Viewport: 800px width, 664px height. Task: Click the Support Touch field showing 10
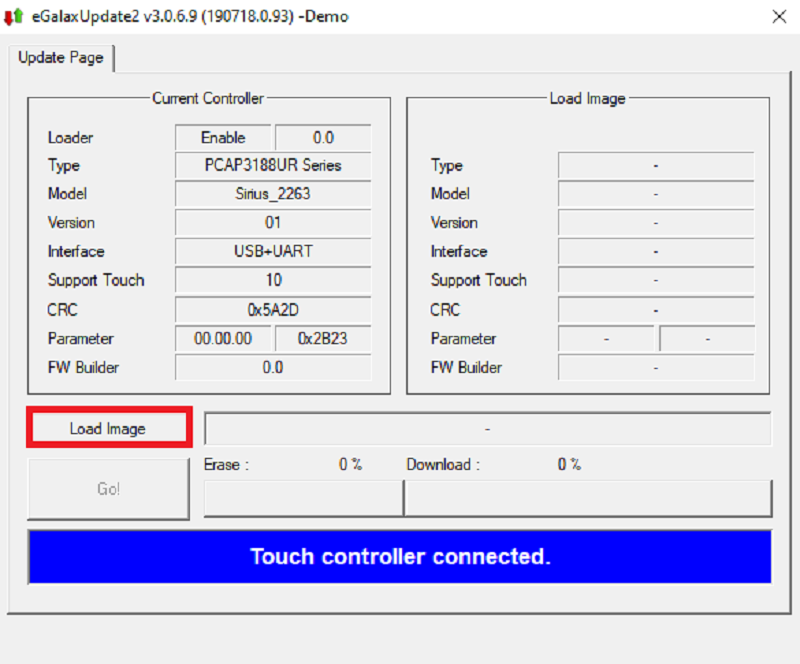click(x=273, y=281)
